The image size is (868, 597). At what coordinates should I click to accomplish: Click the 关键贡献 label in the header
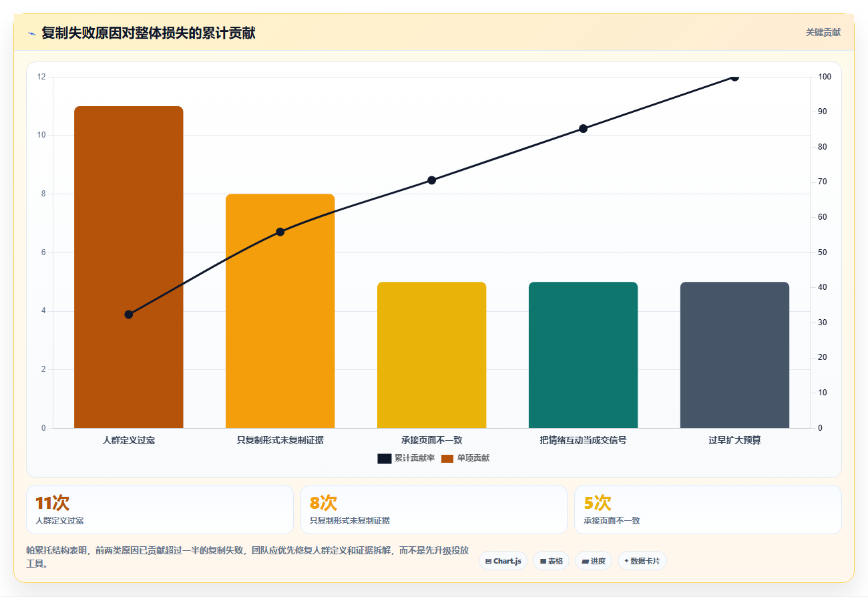pos(823,32)
